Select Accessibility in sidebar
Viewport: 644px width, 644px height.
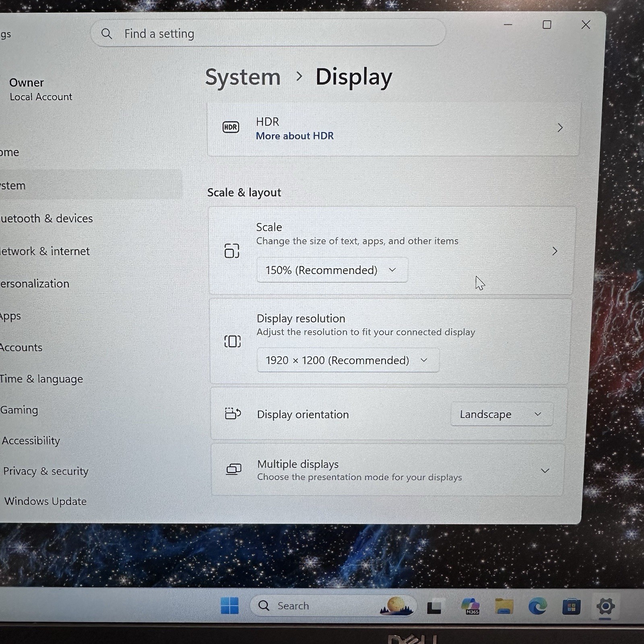pyautogui.click(x=31, y=441)
